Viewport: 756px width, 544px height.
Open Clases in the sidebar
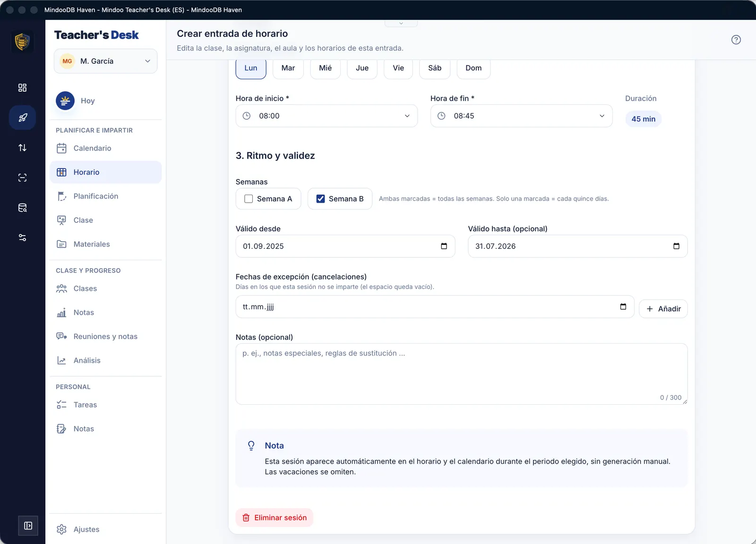(105, 289)
